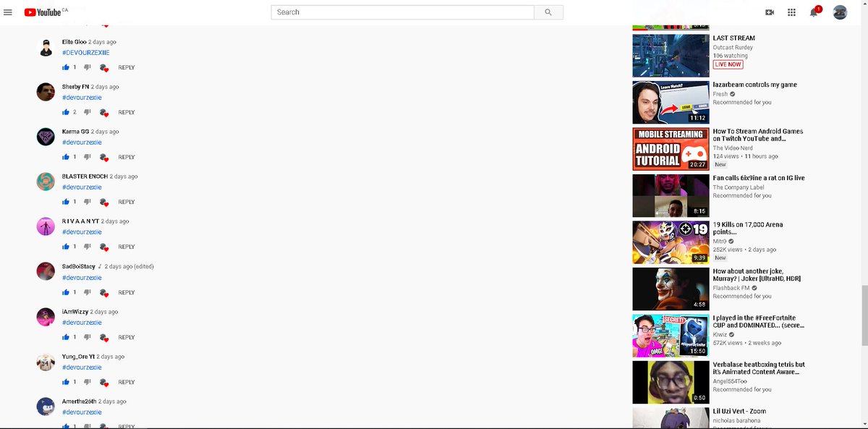Reply to Elite Gloo's comment
The height and width of the screenshot is (429, 868).
coord(127,67)
